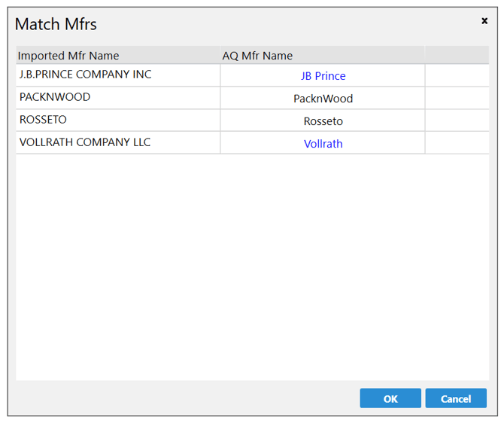The image size is (504, 427).
Task: Open the Vollrath manufacturer link
Action: pyautogui.click(x=323, y=144)
